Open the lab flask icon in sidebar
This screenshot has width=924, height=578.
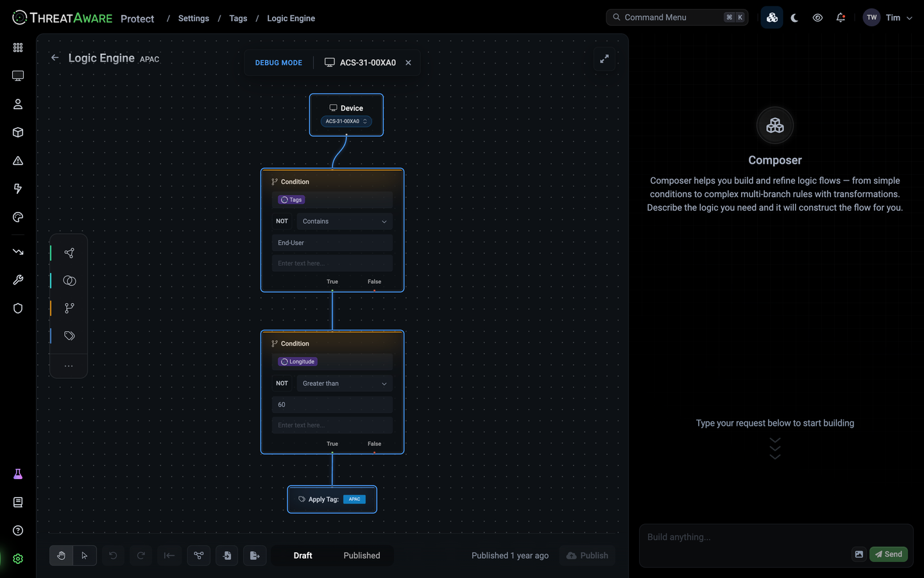[x=18, y=474]
